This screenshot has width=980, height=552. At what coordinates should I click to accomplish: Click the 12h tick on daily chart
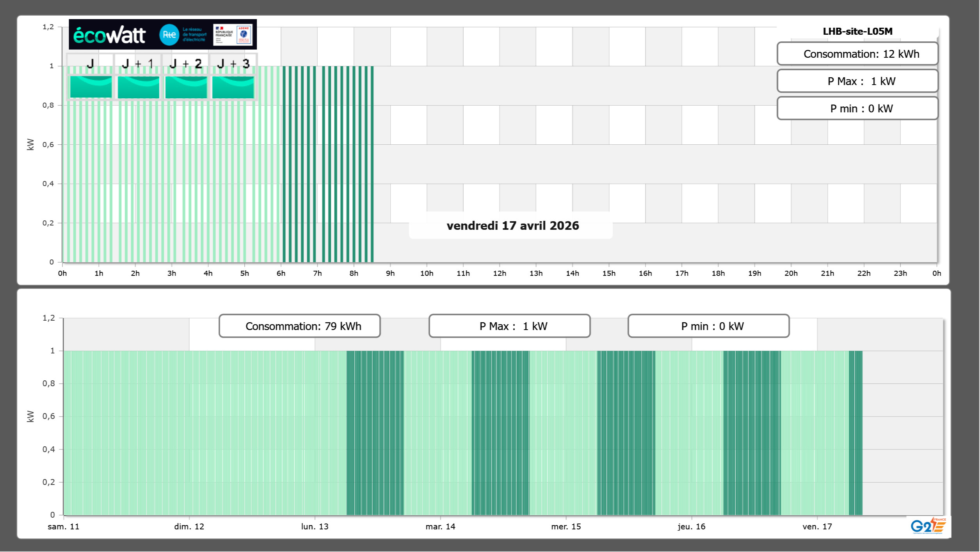click(499, 273)
